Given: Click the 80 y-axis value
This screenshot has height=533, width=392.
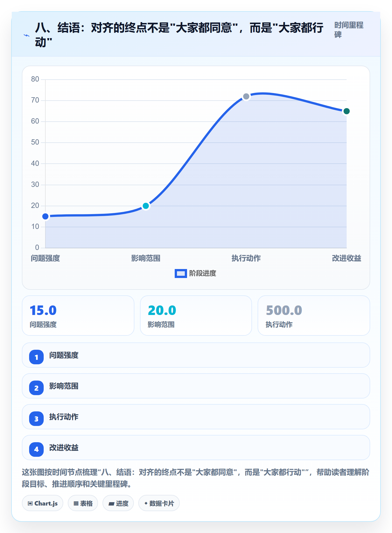Looking at the screenshot, I should coord(35,79).
